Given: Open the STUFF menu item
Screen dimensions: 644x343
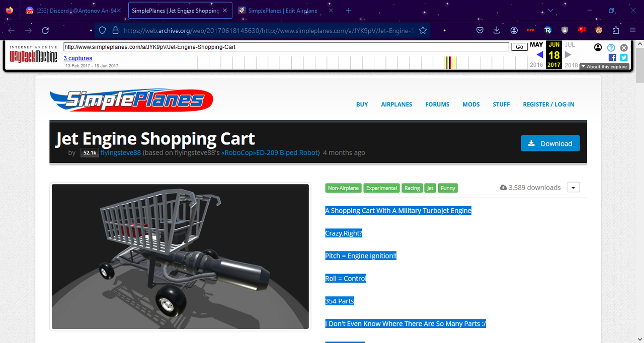Looking at the screenshot, I should [501, 104].
